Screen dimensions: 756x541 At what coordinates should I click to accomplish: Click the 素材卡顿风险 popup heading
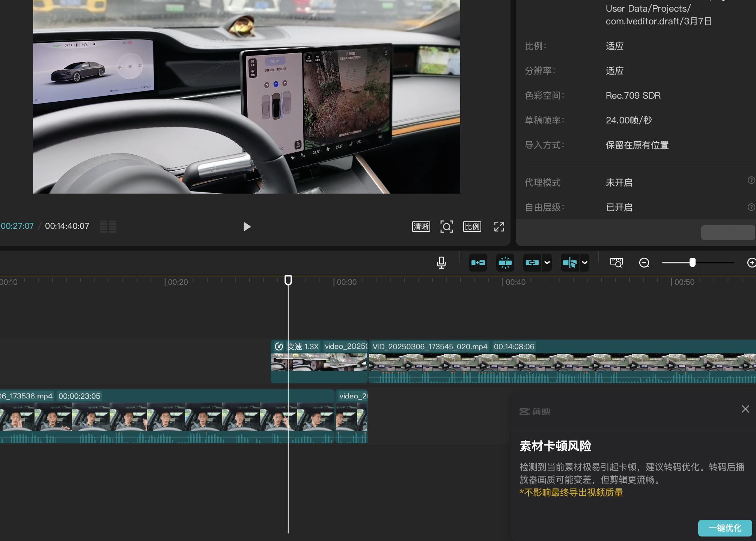point(556,446)
